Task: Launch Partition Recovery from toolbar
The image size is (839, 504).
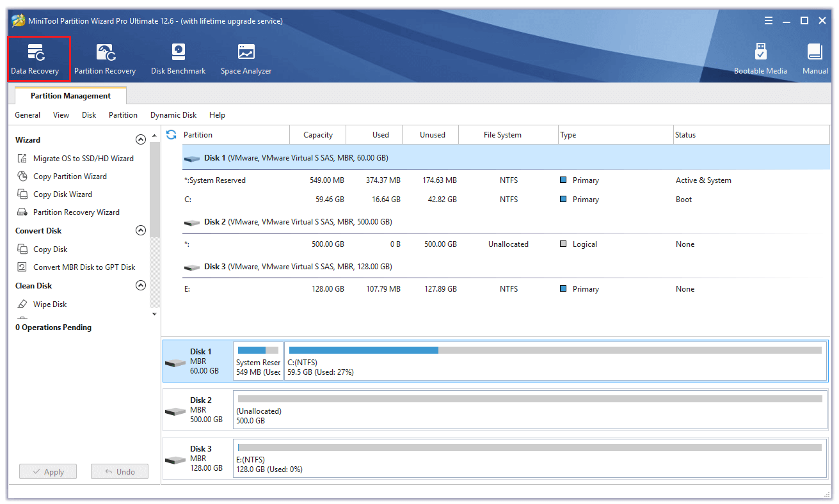Action: [105, 59]
